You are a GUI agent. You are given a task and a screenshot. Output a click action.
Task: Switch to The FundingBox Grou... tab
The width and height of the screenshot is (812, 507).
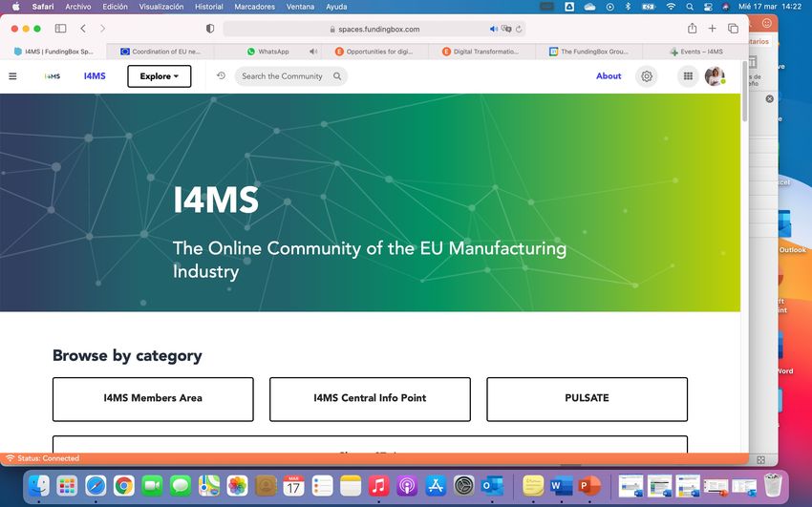tap(588, 52)
